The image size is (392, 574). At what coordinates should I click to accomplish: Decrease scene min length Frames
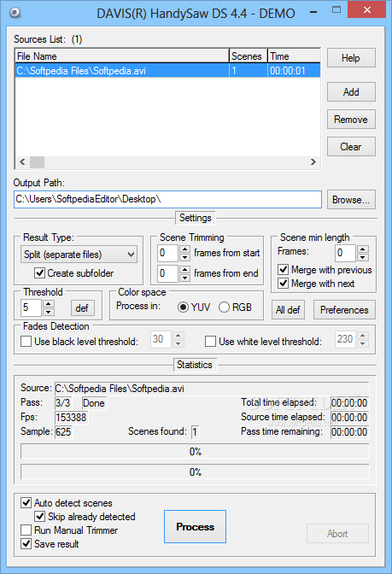[x=362, y=257]
